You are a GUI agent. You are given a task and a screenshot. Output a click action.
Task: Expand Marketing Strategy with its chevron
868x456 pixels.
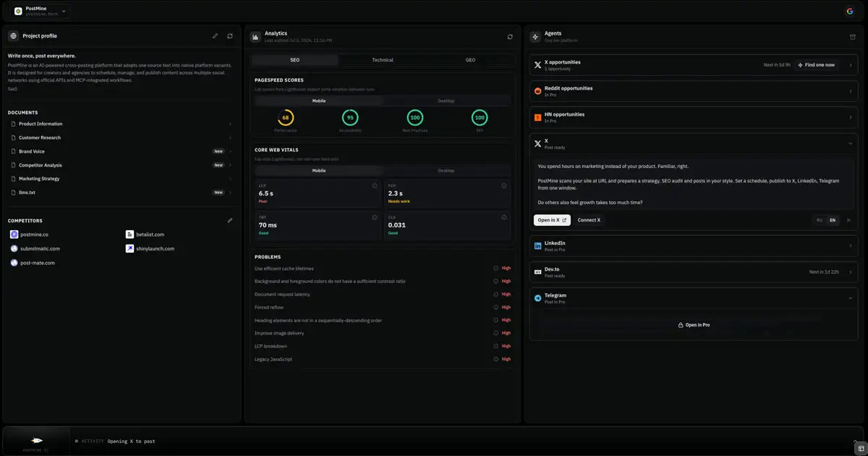click(230, 179)
